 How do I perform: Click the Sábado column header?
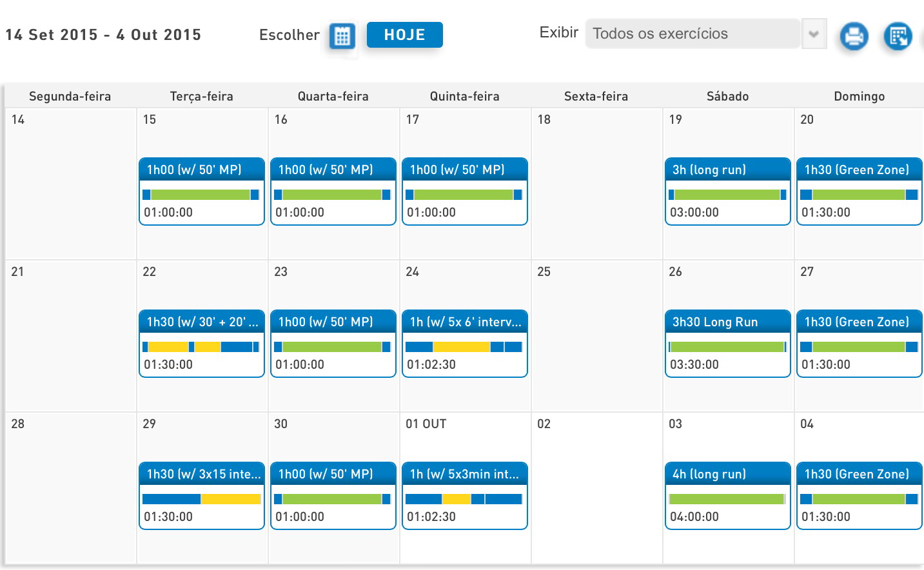727,96
